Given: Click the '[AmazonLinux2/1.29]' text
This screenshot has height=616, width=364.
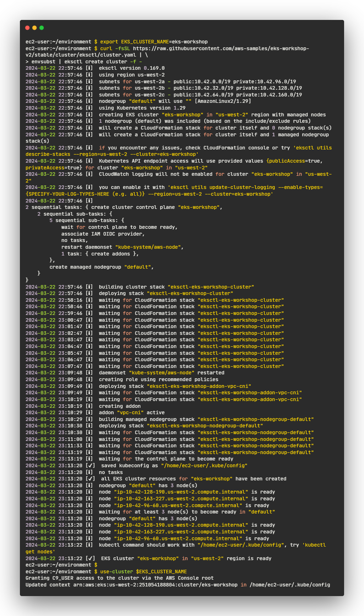Looking at the screenshot, I should coord(223,101).
